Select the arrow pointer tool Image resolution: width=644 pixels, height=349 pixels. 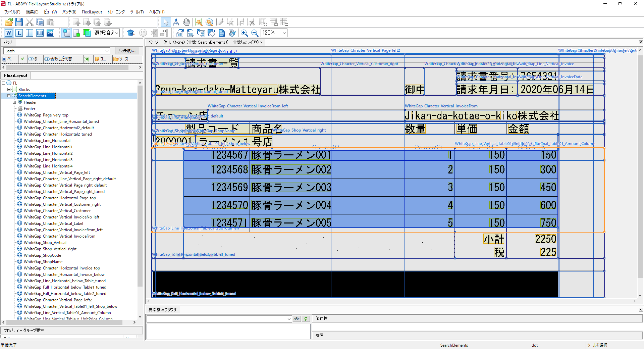coord(165,22)
